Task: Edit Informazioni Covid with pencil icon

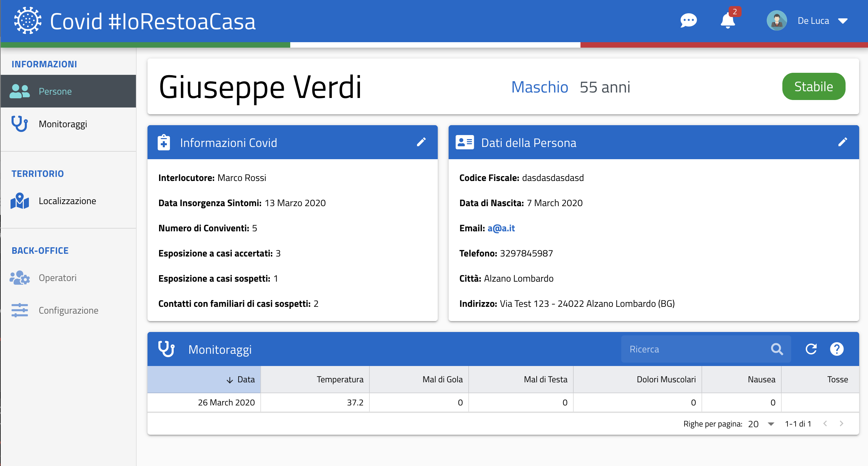Action: point(421,142)
